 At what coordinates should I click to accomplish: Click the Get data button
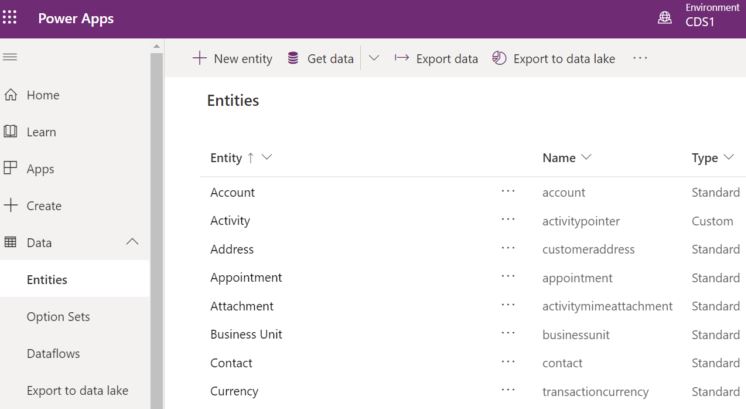pyautogui.click(x=321, y=58)
